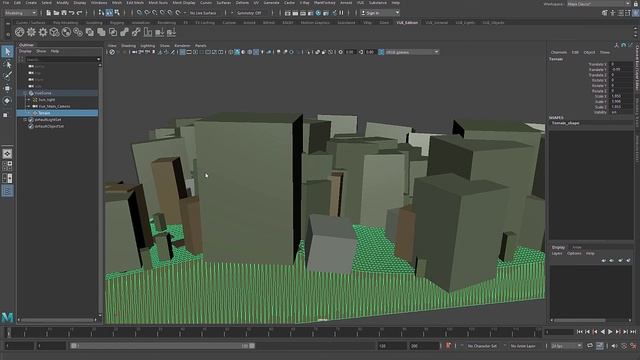Toggle workspace lock icon
Viewport: 640px width, 360px height.
pos(636,4)
